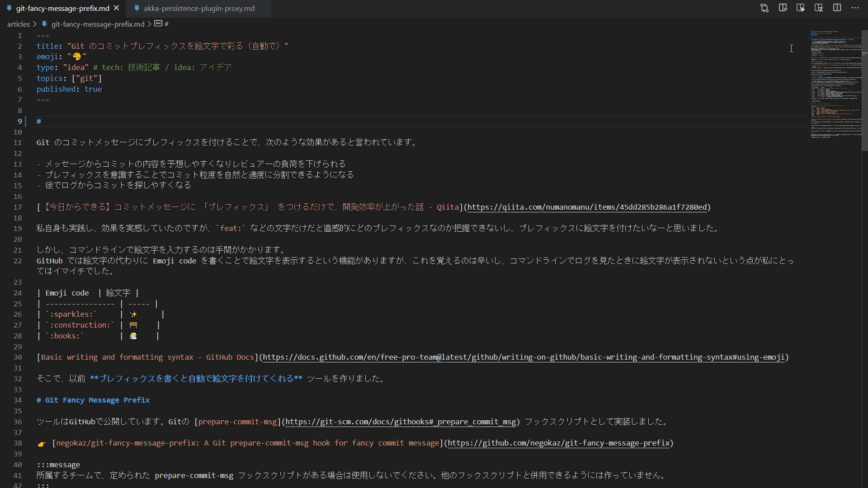This screenshot has height=488, width=868.
Task: Split the editor to the right
Action: (x=837, y=8)
